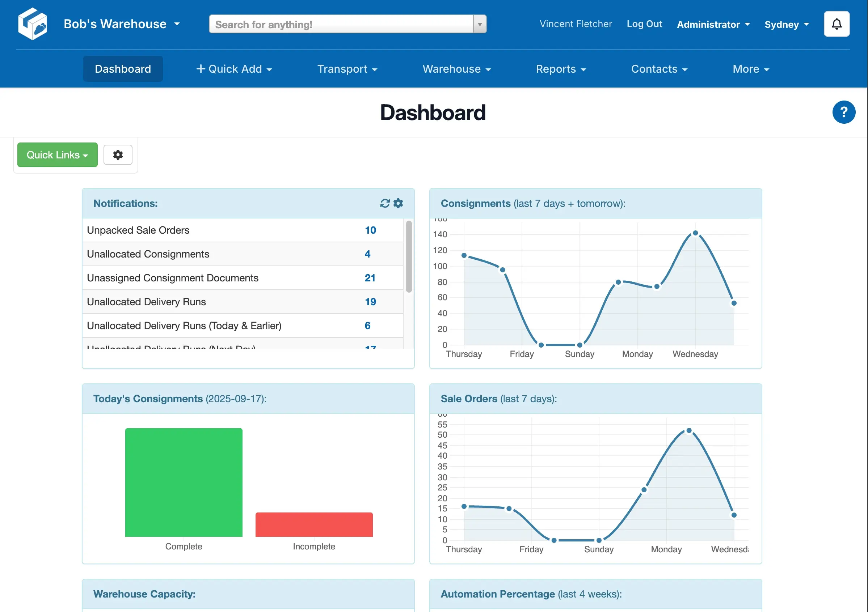Click the warehouse box logo icon
The width and height of the screenshot is (868, 612).
pos(33,24)
